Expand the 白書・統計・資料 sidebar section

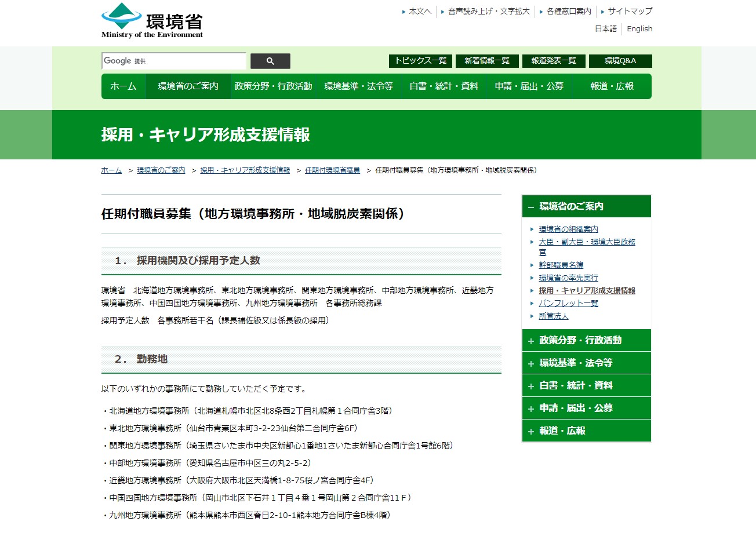pyautogui.click(x=586, y=385)
